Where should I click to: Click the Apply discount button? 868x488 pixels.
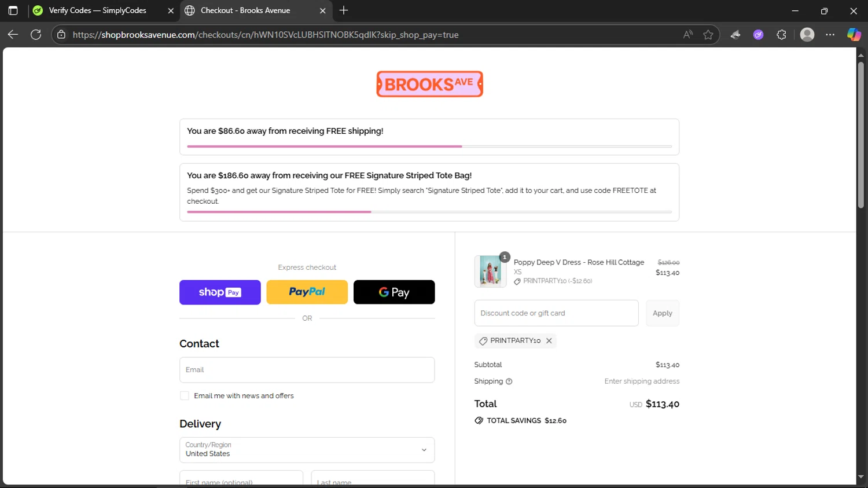tap(663, 313)
